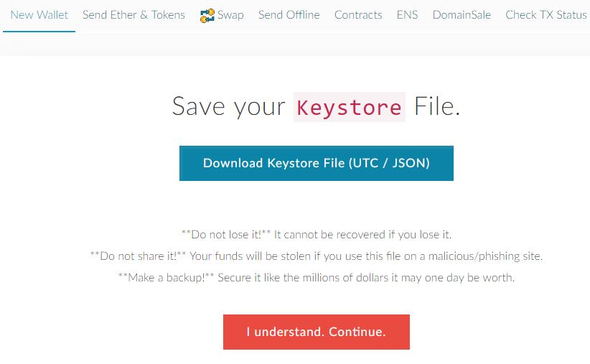Navigate to Check TX Status tab
Image resolution: width=590 pixels, height=364 pixels.
coord(545,15)
